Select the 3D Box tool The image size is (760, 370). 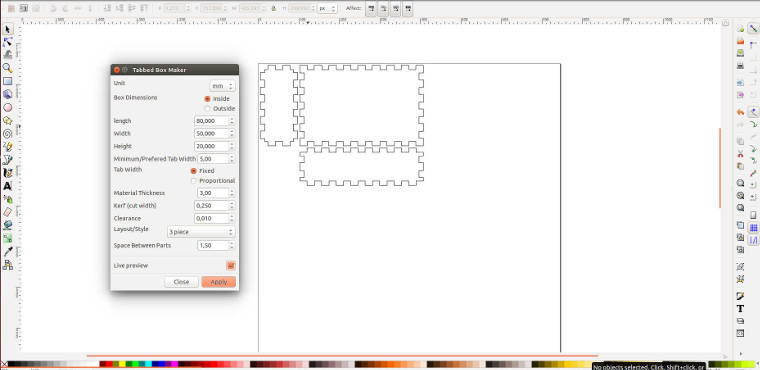point(7,95)
